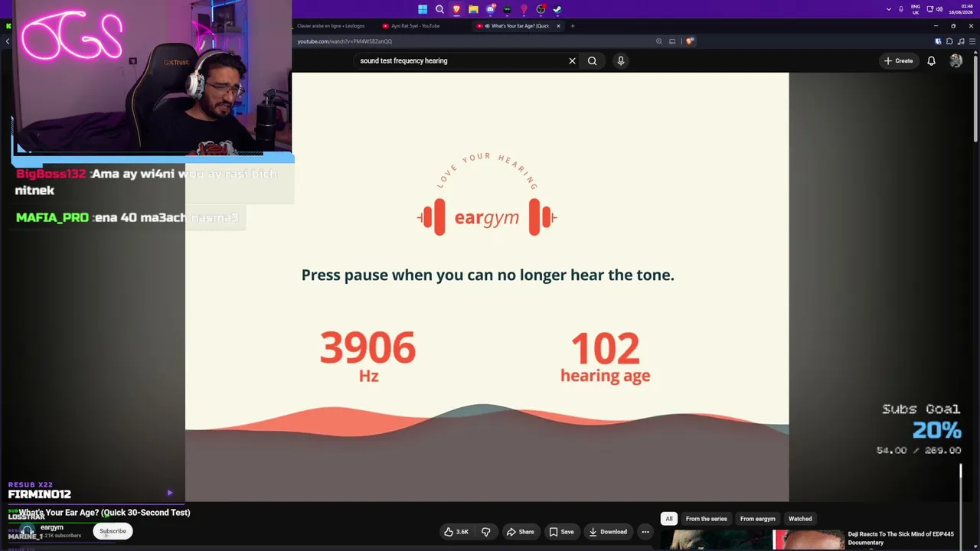Open Windows taskbar search
980x551 pixels.
coord(439,9)
